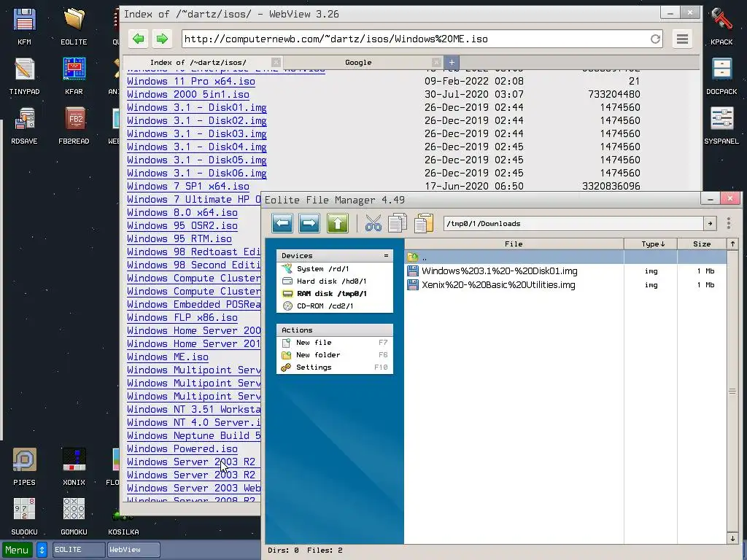Open 'Windows 2000 5in1.iso' link
The height and width of the screenshot is (560, 747).
click(187, 94)
